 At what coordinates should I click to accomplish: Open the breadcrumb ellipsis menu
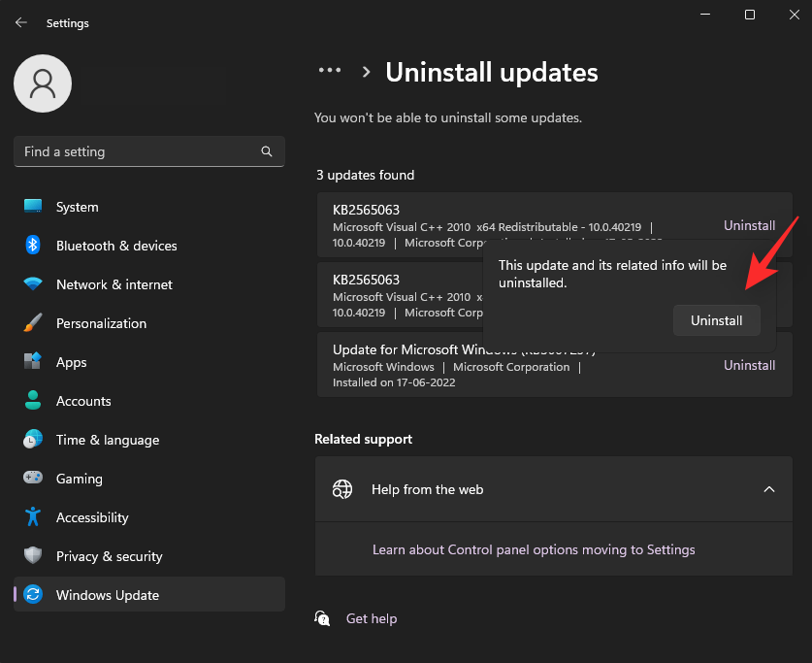point(330,70)
